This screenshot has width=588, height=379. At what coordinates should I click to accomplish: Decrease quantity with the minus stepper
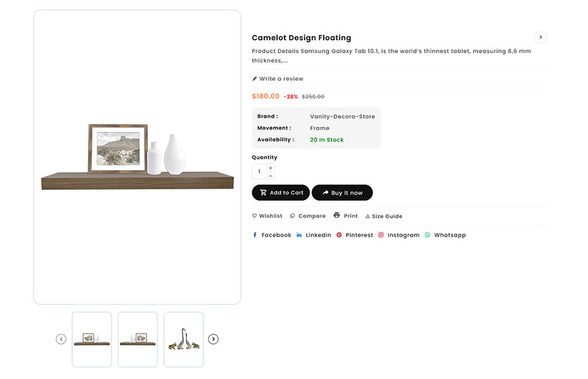click(271, 176)
